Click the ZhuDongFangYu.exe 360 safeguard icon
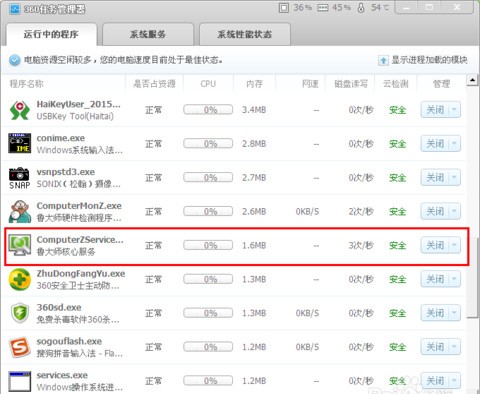 20,279
